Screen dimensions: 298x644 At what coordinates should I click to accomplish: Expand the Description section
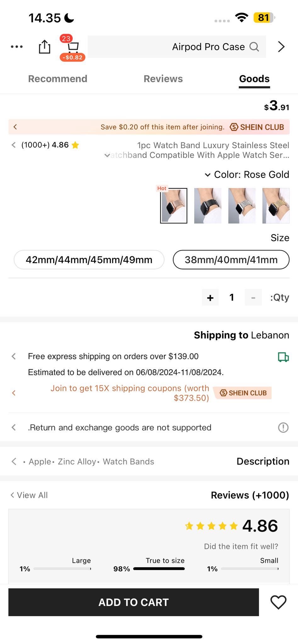click(x=14, y=461)
